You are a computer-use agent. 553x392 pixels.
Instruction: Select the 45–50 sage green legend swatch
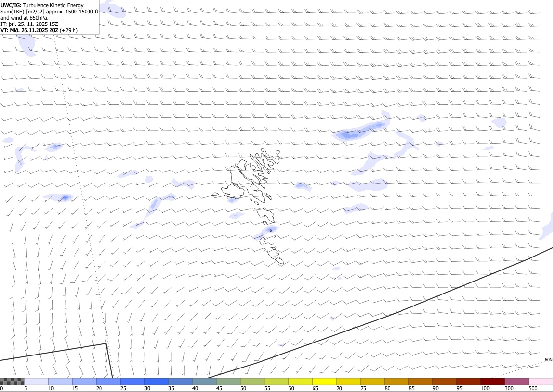click(228, 381)
